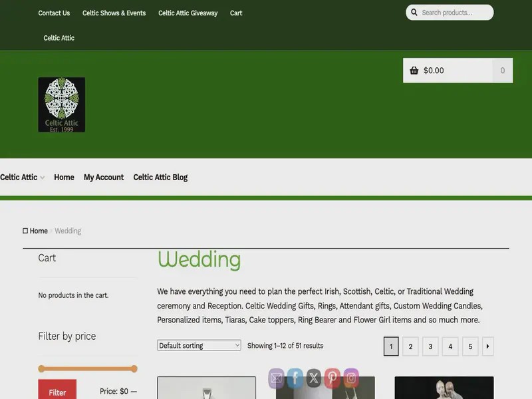Open the first product thumbnail

point(206,388)
